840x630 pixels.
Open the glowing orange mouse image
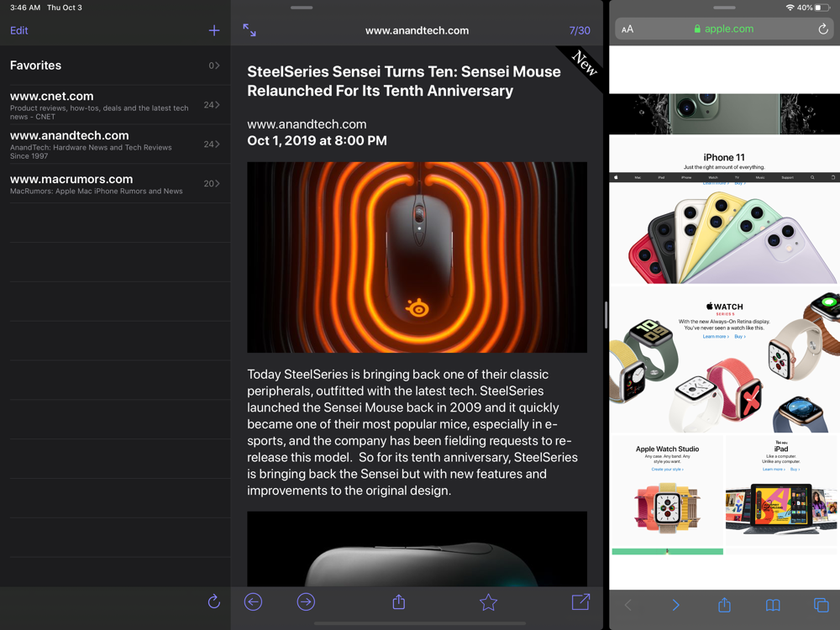point(417,257)
